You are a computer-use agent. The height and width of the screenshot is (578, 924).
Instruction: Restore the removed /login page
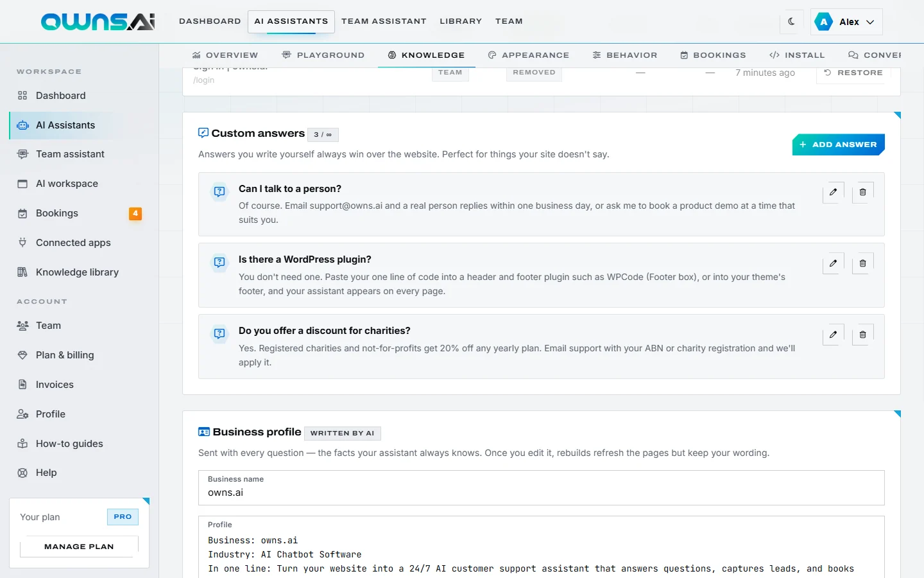pyautogui.click(x=853, y=73)
